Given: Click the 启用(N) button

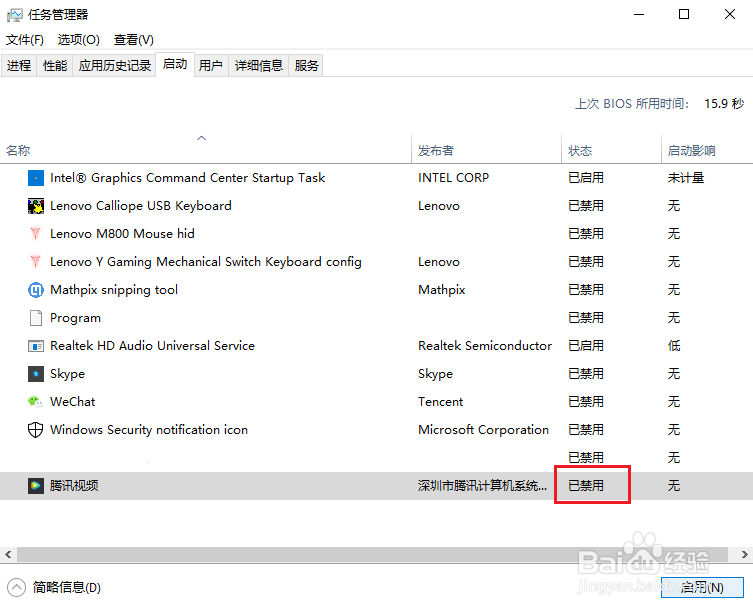Looking at the screenshot, I should (702, 588).
